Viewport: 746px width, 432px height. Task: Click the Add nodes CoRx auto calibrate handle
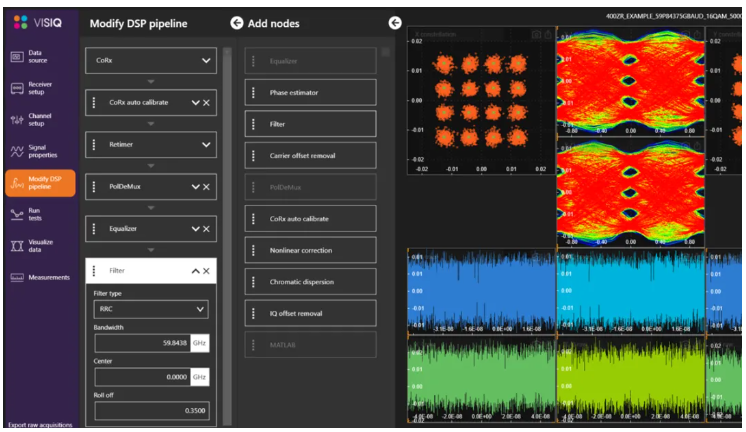[253, 219]
